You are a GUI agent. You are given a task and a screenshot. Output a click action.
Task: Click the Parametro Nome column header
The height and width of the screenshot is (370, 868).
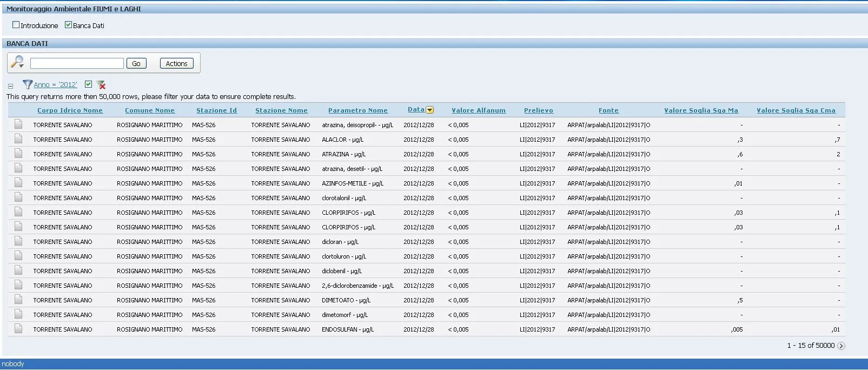coord(357,110)
